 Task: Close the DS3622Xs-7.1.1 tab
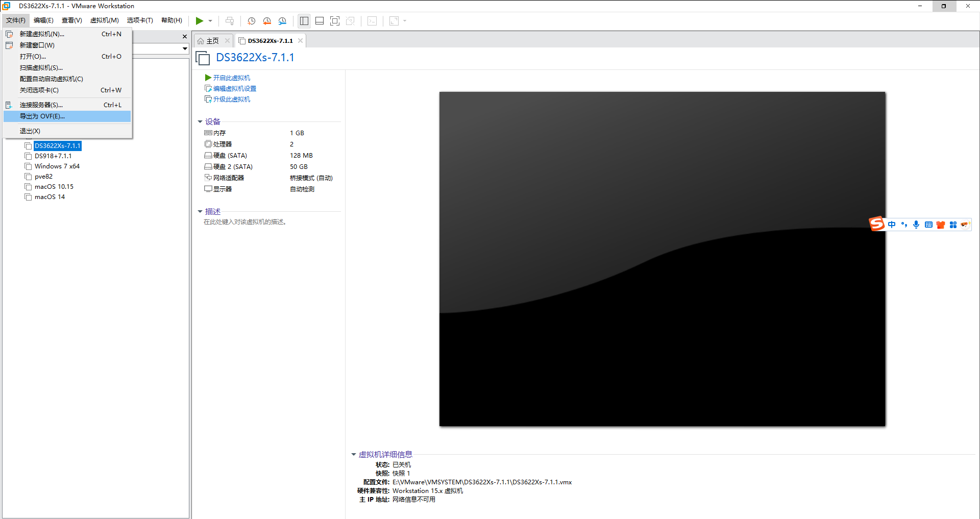pyautogui.click(x=300, y=41)
